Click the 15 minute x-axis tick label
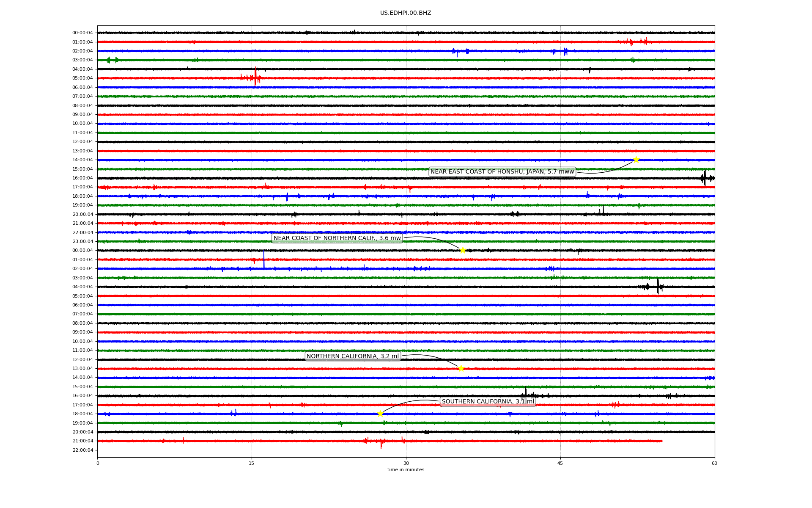This screenshot has height=508, width=812. pyautogui.click(x=252, y=463)
